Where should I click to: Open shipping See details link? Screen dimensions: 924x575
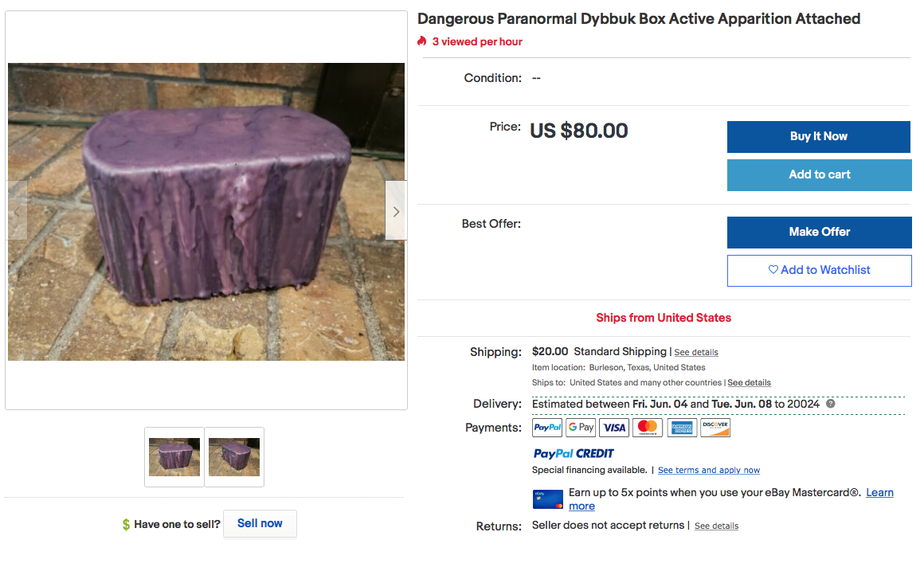(x=696, y=353)
